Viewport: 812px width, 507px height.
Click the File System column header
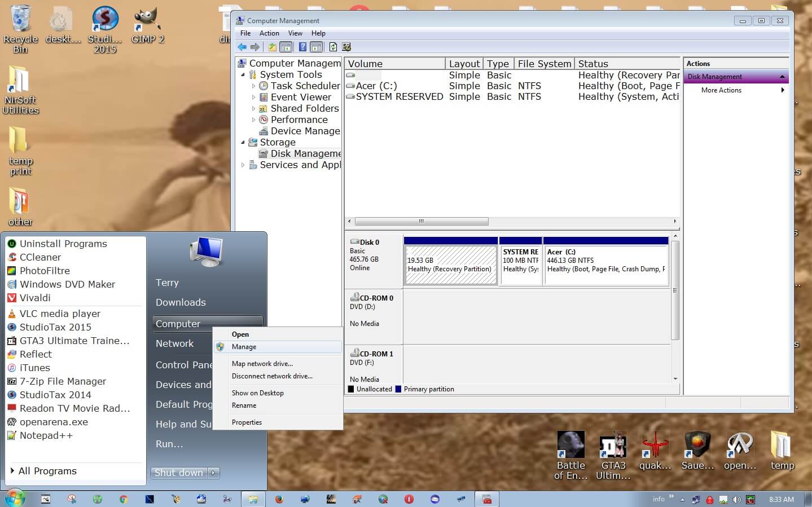[x=545, y=64]
